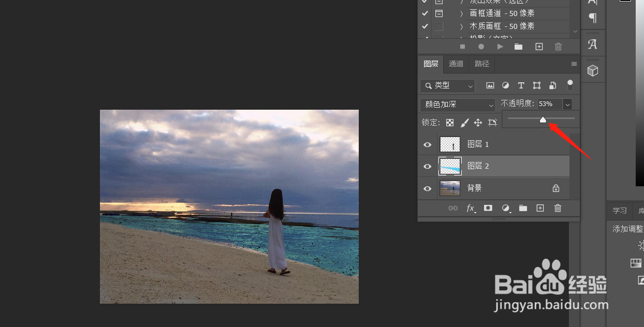Expand the 木质画框 - 50 像素 action

point(461,26)
